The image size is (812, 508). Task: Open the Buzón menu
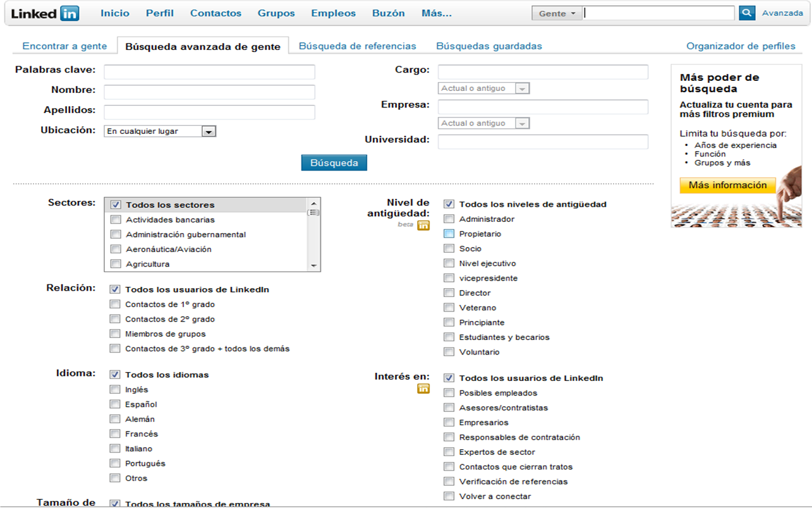click(x=389, y=13)
